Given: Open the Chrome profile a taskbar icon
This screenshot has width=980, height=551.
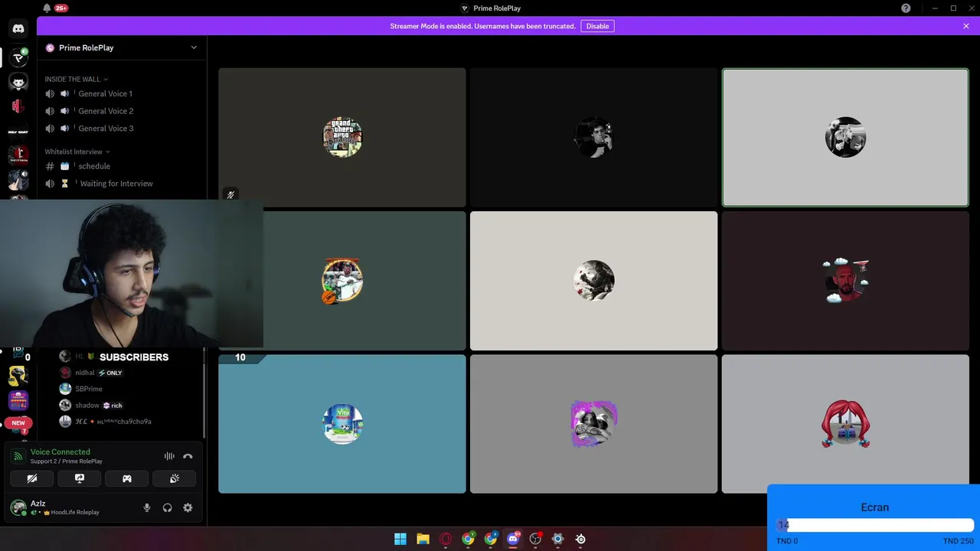Looking at the screenshot, I should tap(491, 539).
